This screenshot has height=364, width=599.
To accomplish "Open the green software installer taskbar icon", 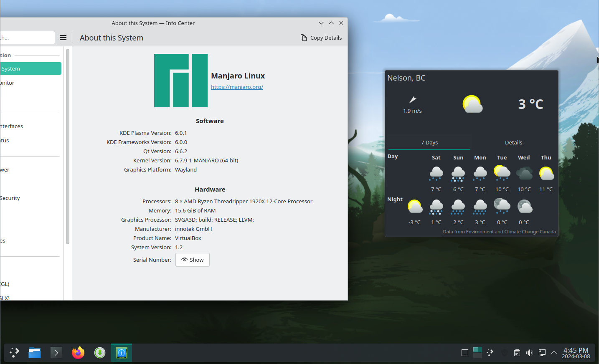I will 100,353.
